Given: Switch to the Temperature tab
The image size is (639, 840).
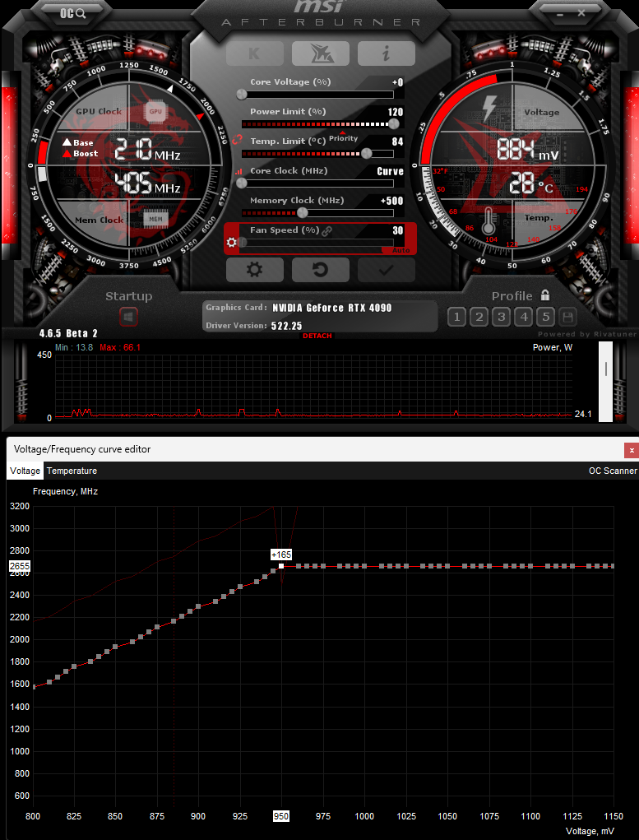Looking at the screenshot, I should coord(72,471).
